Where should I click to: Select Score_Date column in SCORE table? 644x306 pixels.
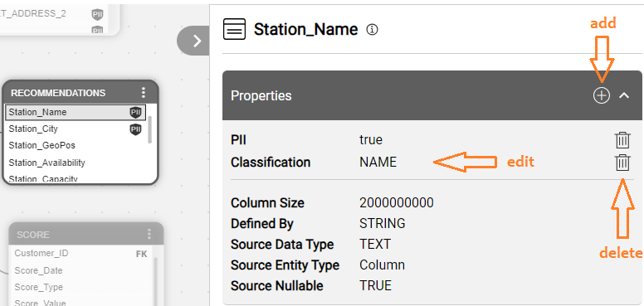tap(80, 270)
